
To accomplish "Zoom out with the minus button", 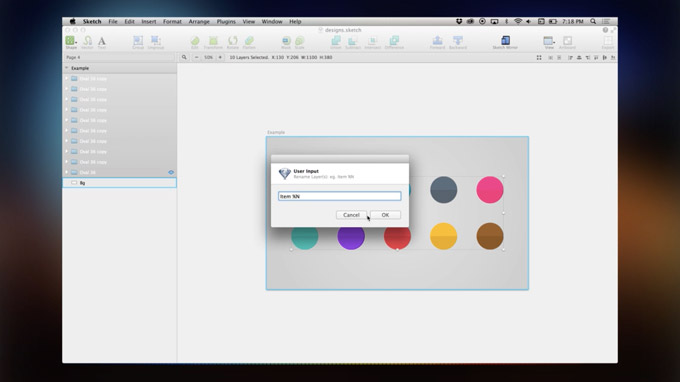I will 196,57.
